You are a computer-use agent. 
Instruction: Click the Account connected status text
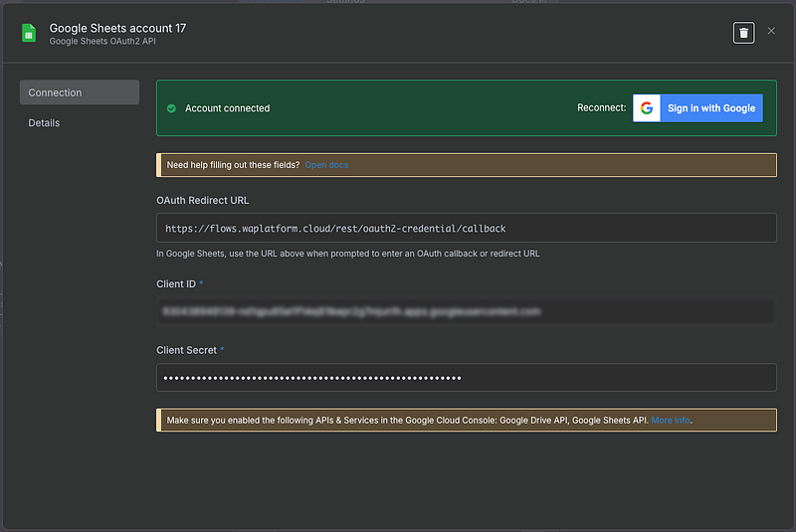click(x=227, y=108)
